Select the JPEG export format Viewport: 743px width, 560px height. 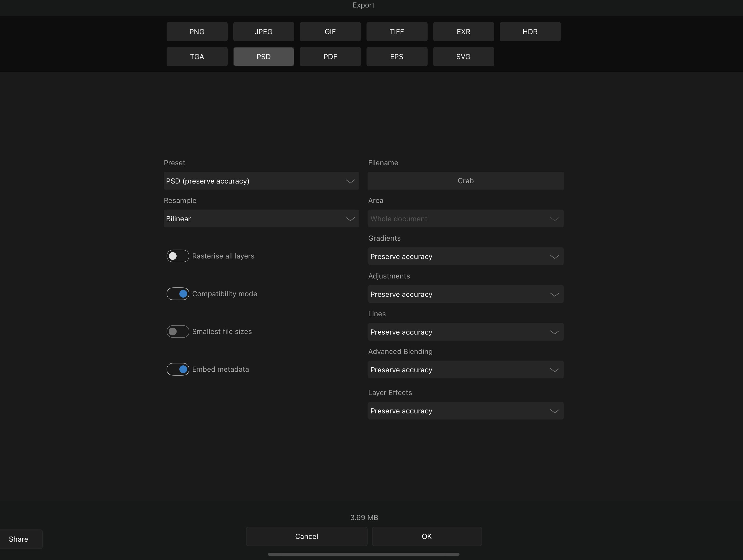(264, 32)
